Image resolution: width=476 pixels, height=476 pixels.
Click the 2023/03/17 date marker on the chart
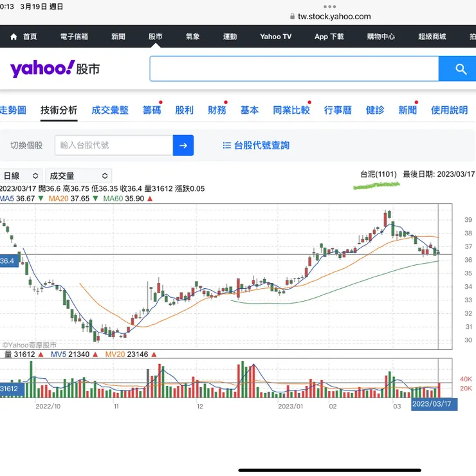click(434, 404)
